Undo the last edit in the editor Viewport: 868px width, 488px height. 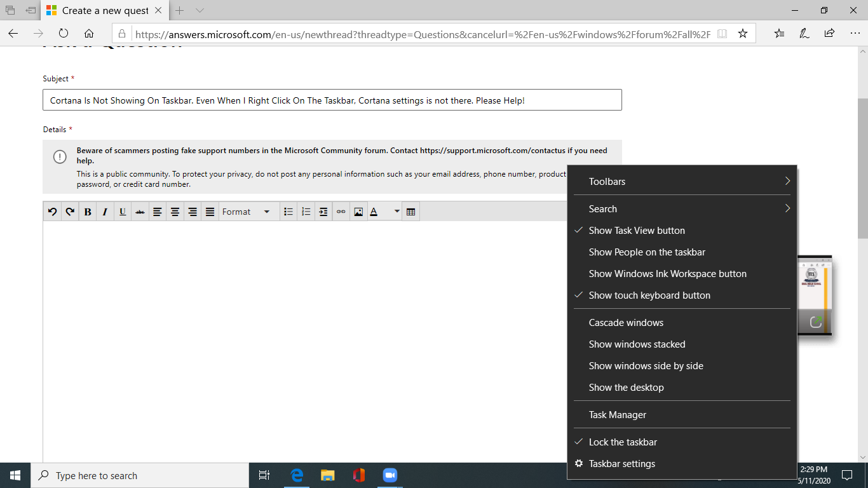click(x=53, y=212)
